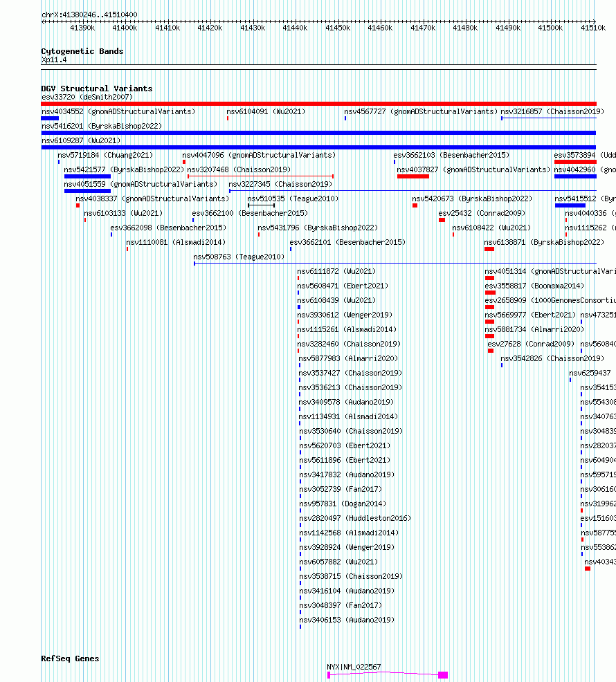616x682 pixels.
Task: Open nsv1115261 (Alsmadi2014) variant
Action: click(x=347, y=330)
